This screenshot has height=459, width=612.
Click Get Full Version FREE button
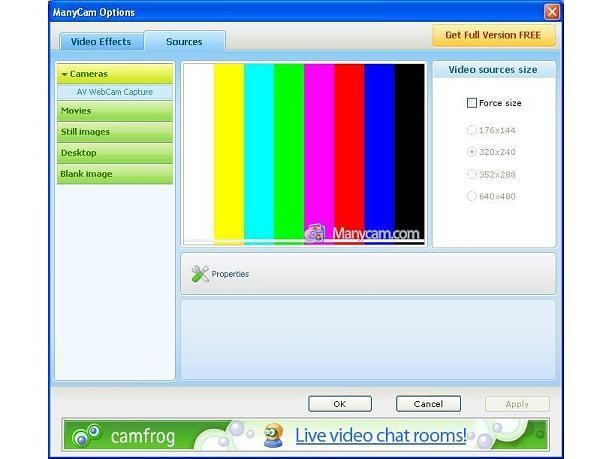click(x=493, y=36)
